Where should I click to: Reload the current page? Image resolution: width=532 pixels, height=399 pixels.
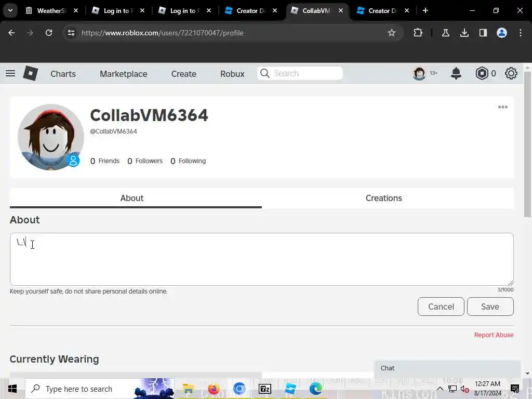49,33
